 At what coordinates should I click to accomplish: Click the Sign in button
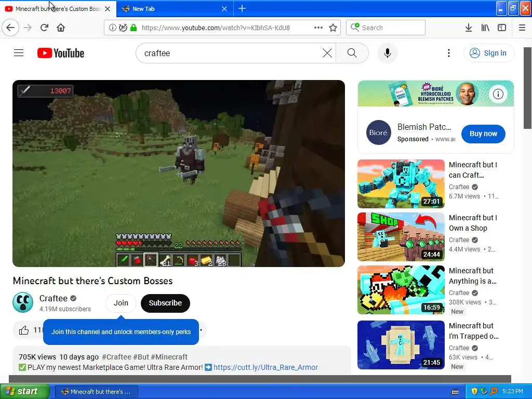tap(489, 53)
